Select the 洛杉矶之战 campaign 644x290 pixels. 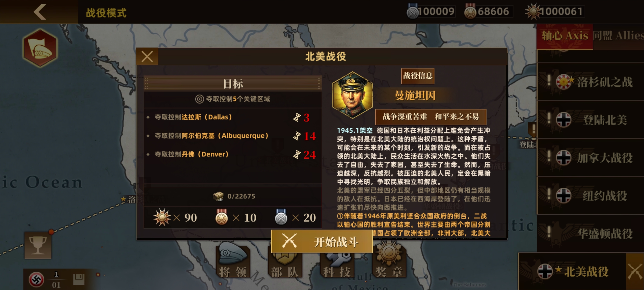click(x=590, y=82)
